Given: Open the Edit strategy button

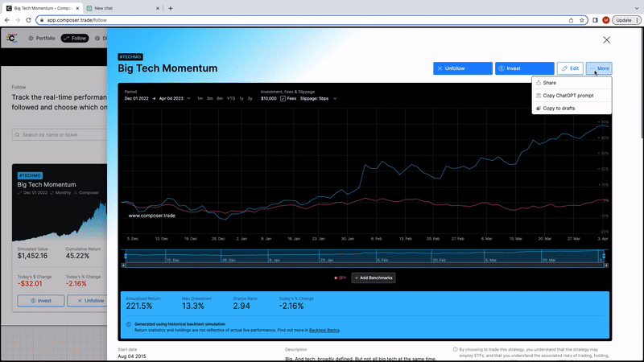Looking at the screenshot, I should point(570,68).
